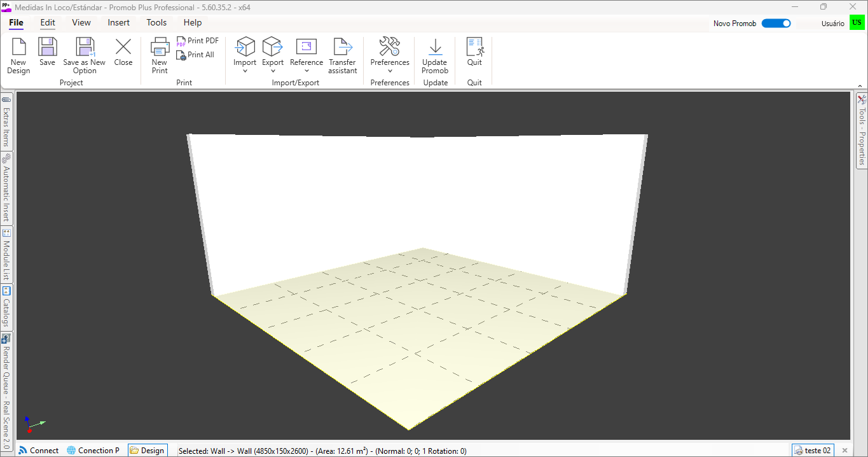This screenshot has height=457, width=868.
Task: Open the Insert menu
Action: click(x=119, y=23)
